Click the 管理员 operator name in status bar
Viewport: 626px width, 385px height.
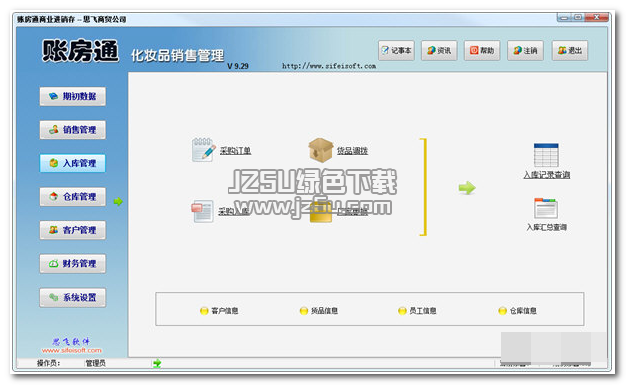pyautogui.click(x=96, y=363)
